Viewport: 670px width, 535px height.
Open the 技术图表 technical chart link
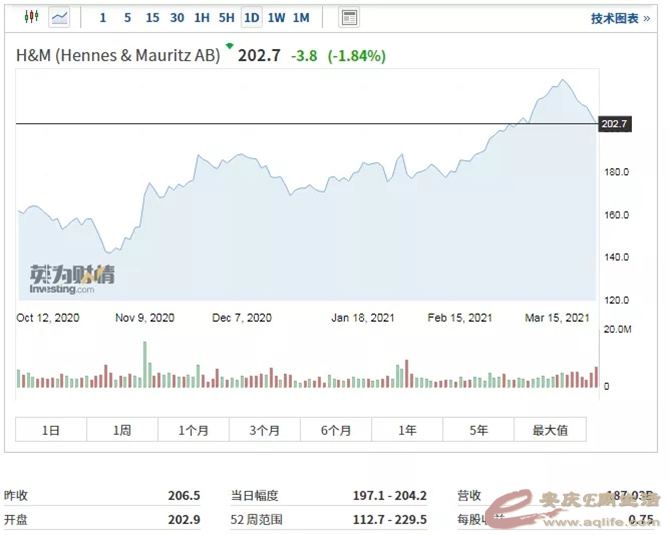(x=620, y=18)
